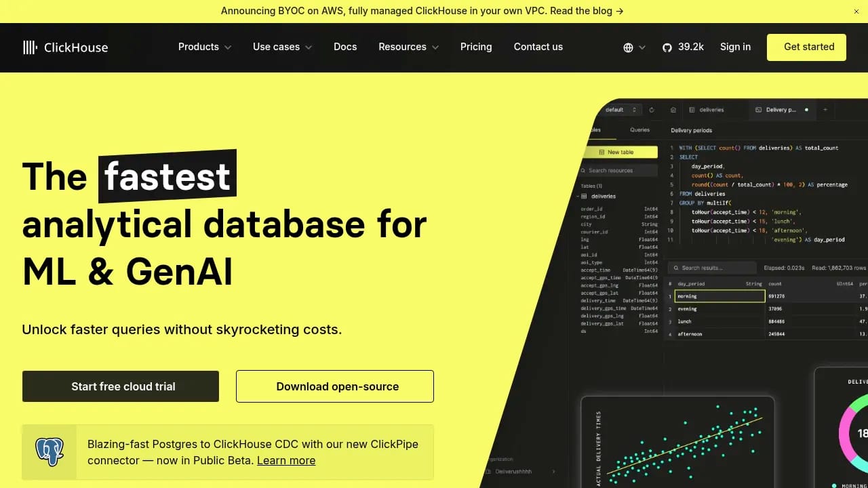This screenshot has height=488, width=868.
Task: Click the scatter plot delivery times chart
Action: pyautogui.click(x=678, y=442)
